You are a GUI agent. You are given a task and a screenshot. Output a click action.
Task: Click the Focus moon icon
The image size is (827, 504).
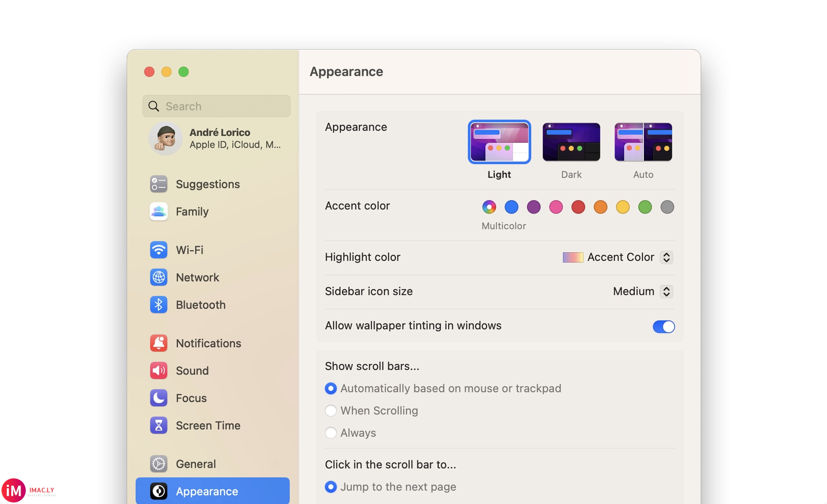[158, 398]
